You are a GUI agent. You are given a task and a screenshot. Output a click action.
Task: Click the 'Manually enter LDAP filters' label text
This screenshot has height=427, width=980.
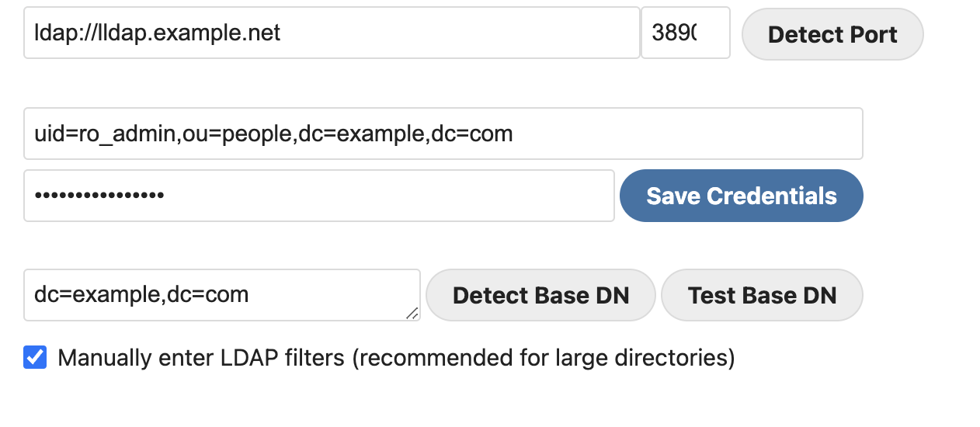(396, 358)
